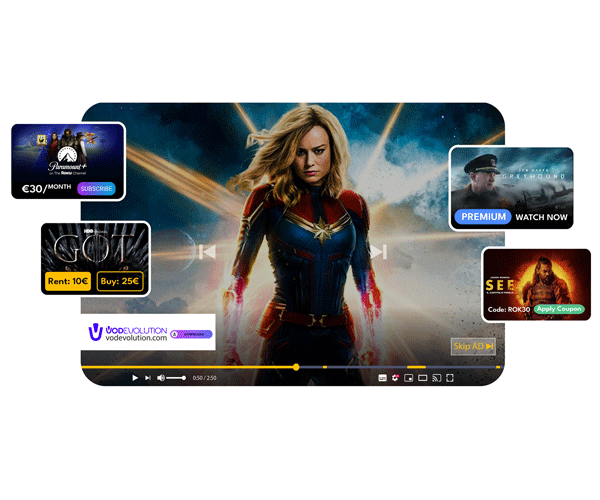Viewport: 600px width, 500px height.
Task: Click Apply Coupon on the SEE card
Action: pos(558,309)
